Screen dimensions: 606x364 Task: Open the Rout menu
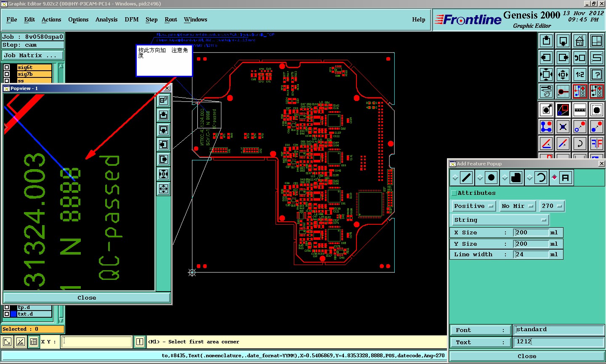[171, 20]
